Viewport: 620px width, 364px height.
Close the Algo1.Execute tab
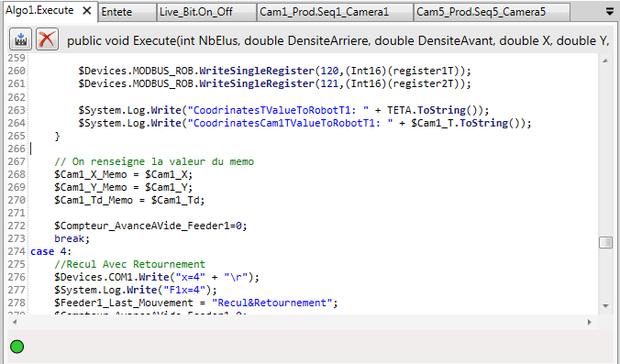pyautogui.click(x=87, y=11)
